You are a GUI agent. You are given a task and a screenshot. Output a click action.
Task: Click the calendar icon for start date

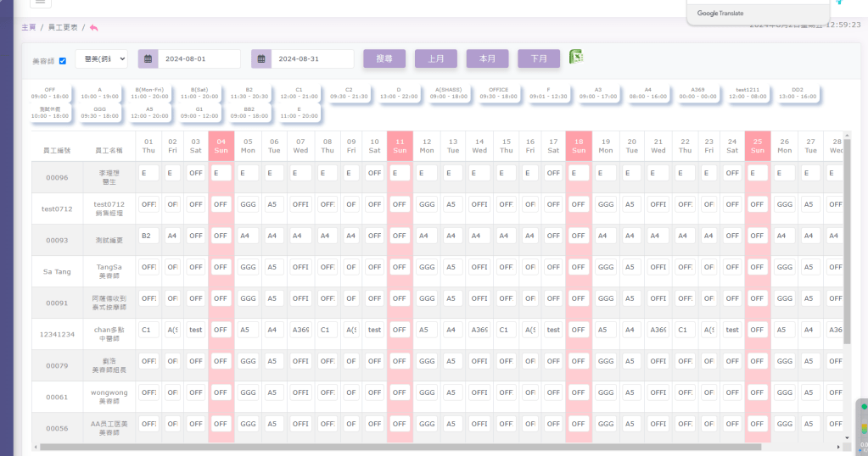pyautogui.click(x=148, y=59)
